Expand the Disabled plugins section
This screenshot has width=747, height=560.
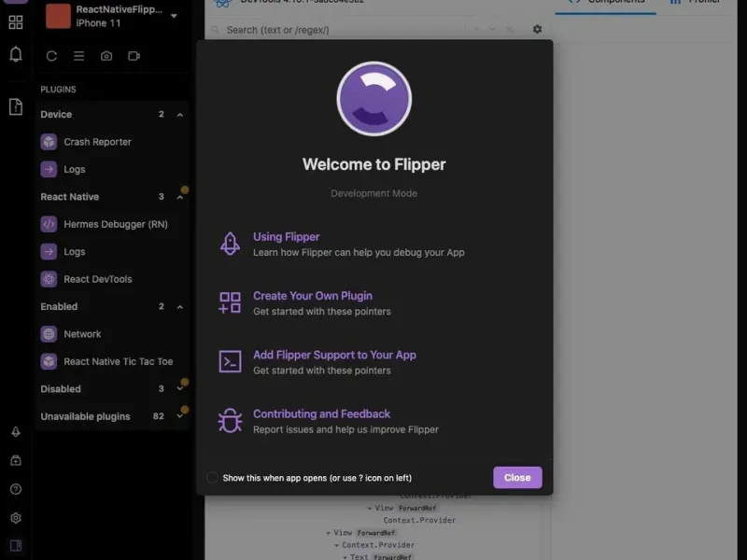pos(180,389)
